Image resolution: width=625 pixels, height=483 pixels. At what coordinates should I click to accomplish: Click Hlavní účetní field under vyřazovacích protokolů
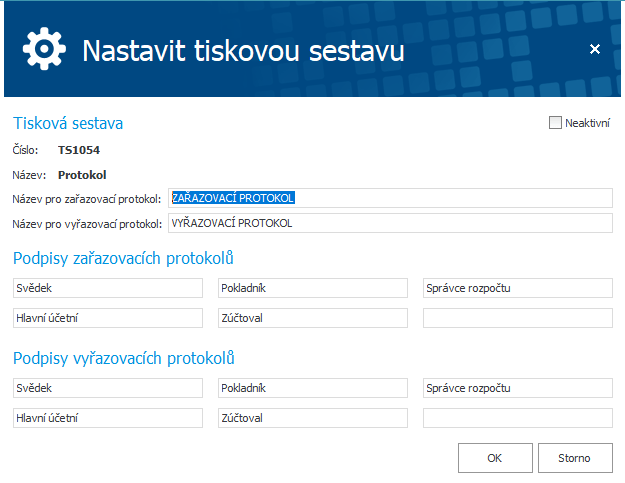coord(108,418)
